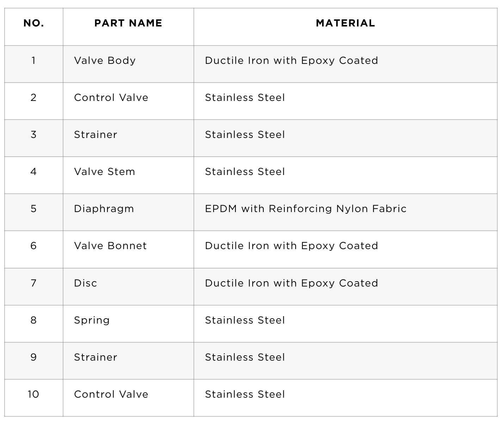Click EPDM with Reinforcing Nylon Fabric material
This screenshot has width=504, height=422.
pyautogui.click(x=306, y=209)
